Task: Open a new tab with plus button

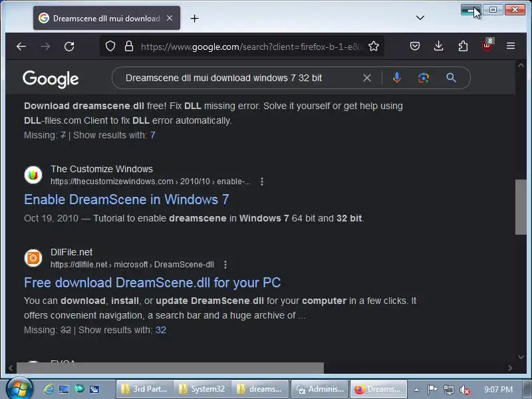Action: click(x=194, y=19)
